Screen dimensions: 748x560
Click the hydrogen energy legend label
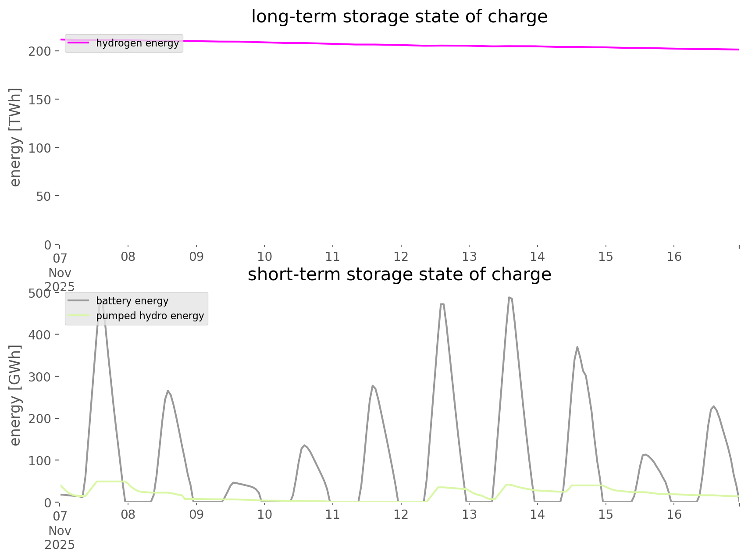[x=137, y=43]
